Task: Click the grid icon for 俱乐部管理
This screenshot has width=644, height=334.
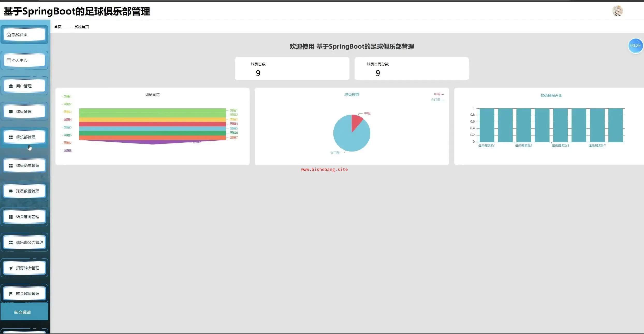Action: click(x=11, y=137)
